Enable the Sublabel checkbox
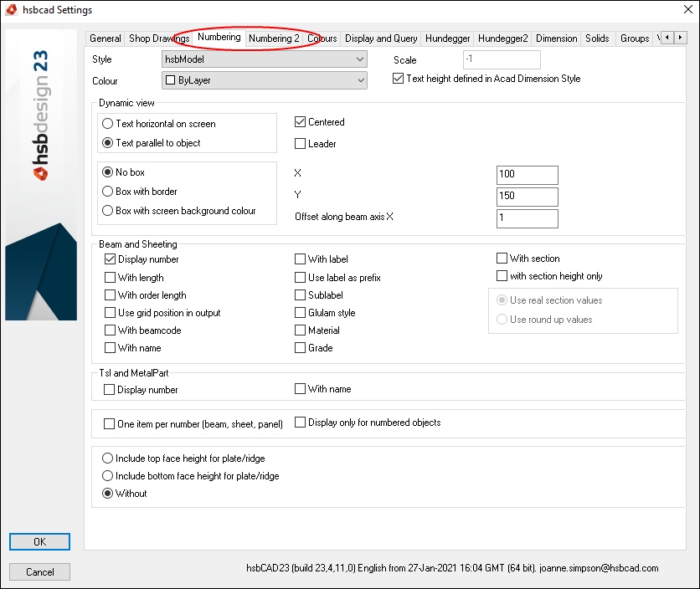Screen dimensions: 700x589 pos(319,295)
